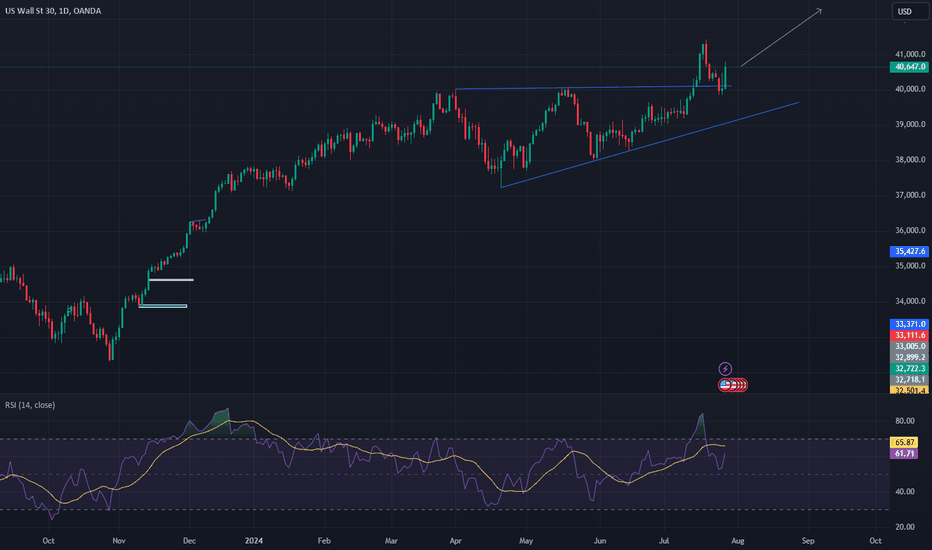Click the RSI axis label 80.00

905,421
